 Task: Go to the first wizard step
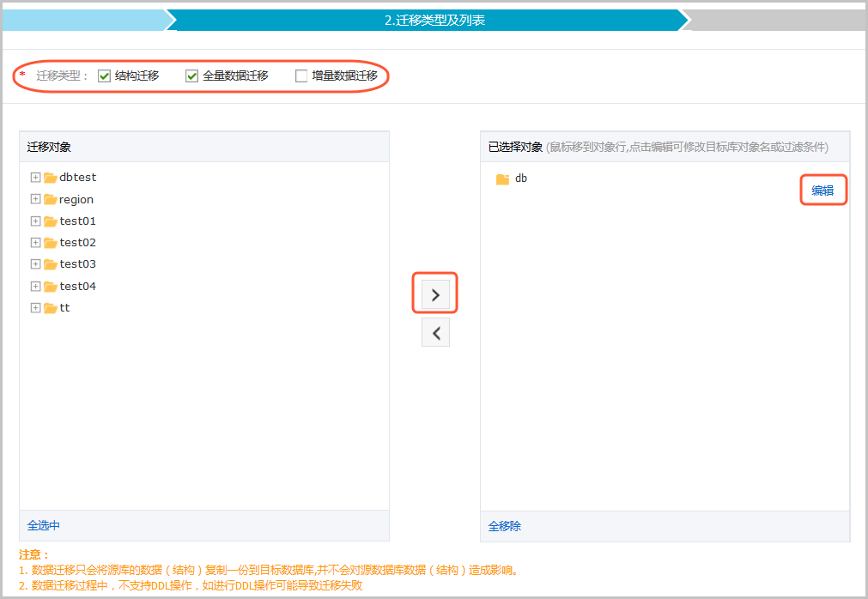click(84, 20)
